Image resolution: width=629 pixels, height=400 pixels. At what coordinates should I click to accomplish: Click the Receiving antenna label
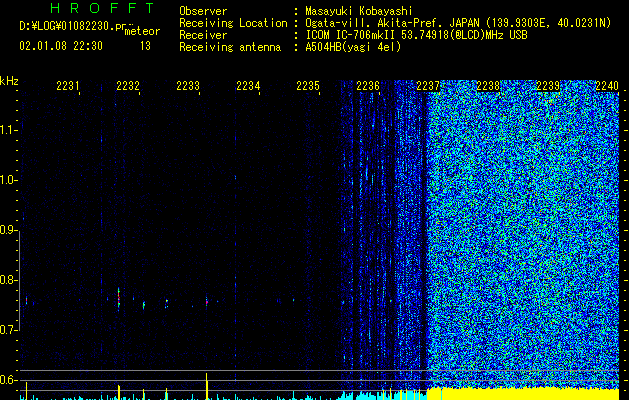(x=230, y=47)
